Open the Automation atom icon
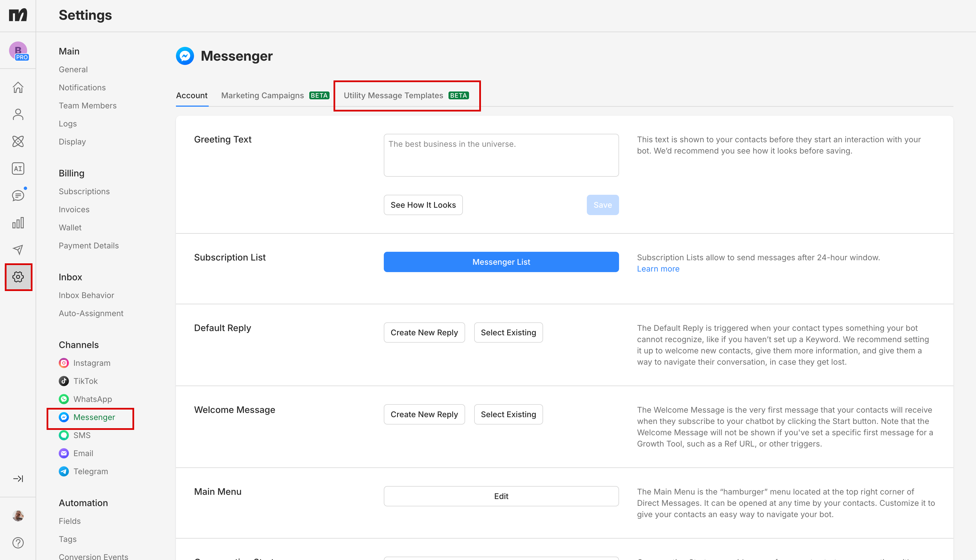Viewport: 976px width, 560px height. [18, 141]
